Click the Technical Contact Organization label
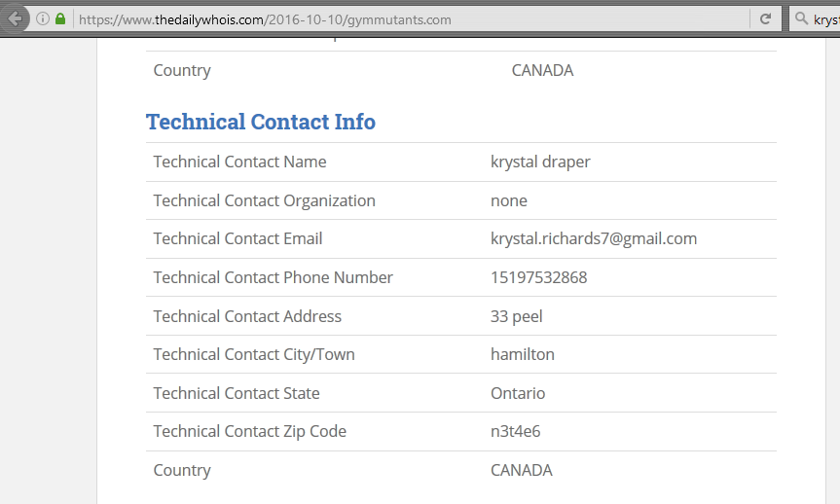Viewport: 840px width, 504px height. (x=264, y=200)
